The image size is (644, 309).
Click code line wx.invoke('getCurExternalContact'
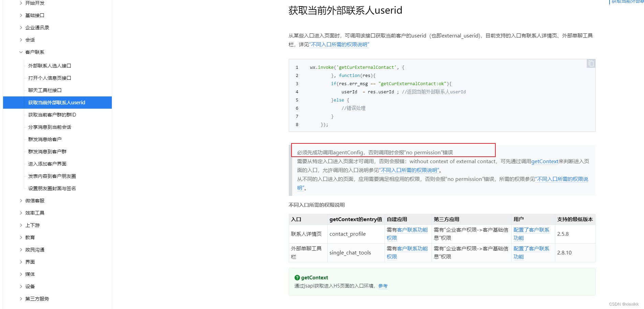coord(357,67)
